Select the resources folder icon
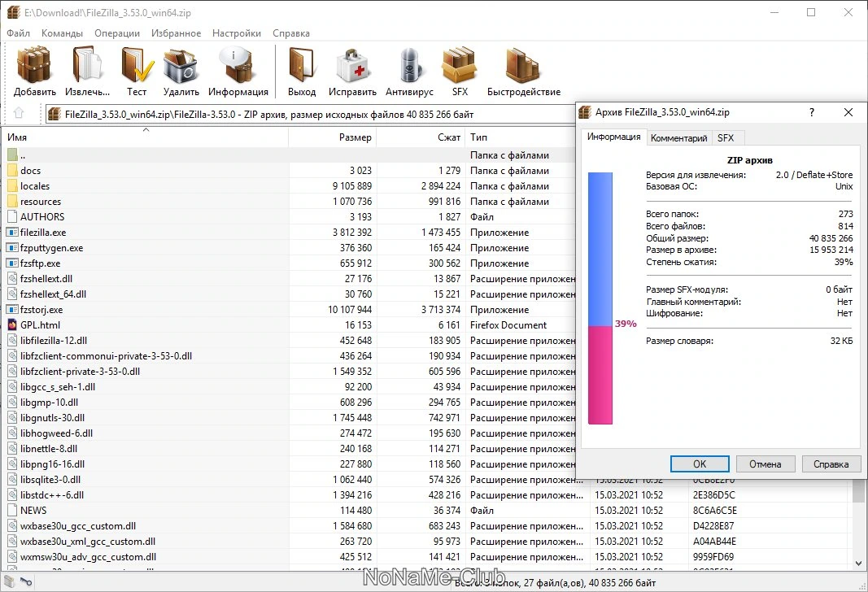868x592 pixels. (x=13, y=202)
